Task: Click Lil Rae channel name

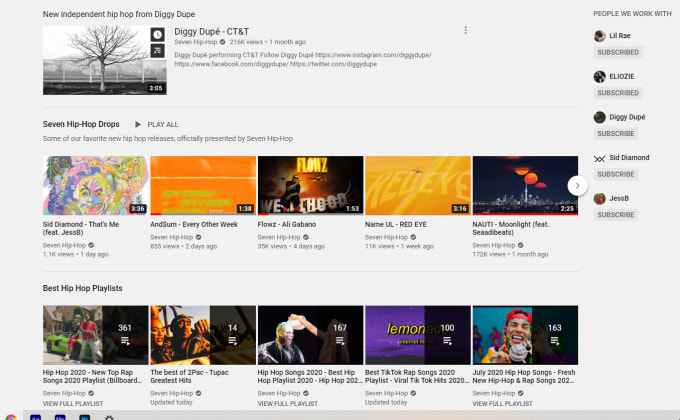Action: coord(620,36)
